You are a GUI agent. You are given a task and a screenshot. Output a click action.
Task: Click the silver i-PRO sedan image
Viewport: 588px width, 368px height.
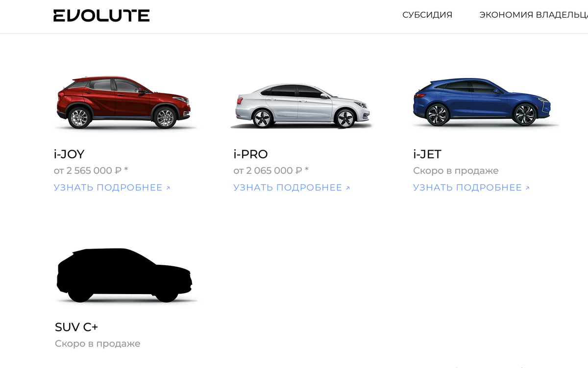coord(302,106)
